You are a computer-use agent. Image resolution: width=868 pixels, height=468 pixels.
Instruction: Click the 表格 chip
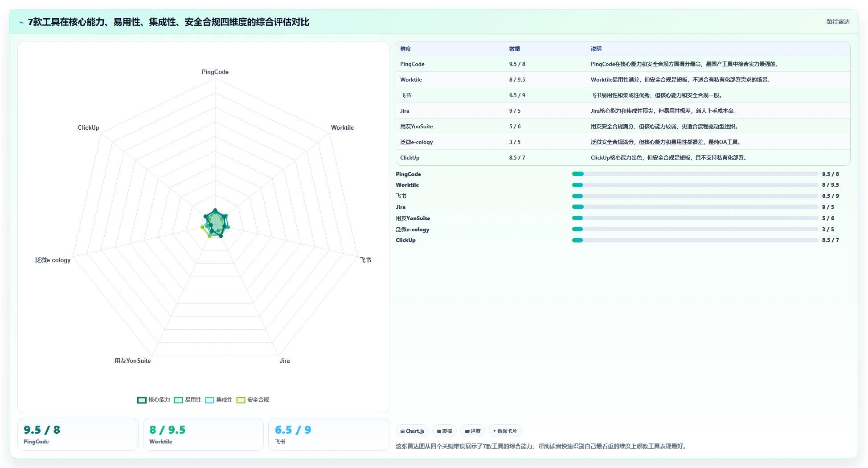click(x=444, y=431)
